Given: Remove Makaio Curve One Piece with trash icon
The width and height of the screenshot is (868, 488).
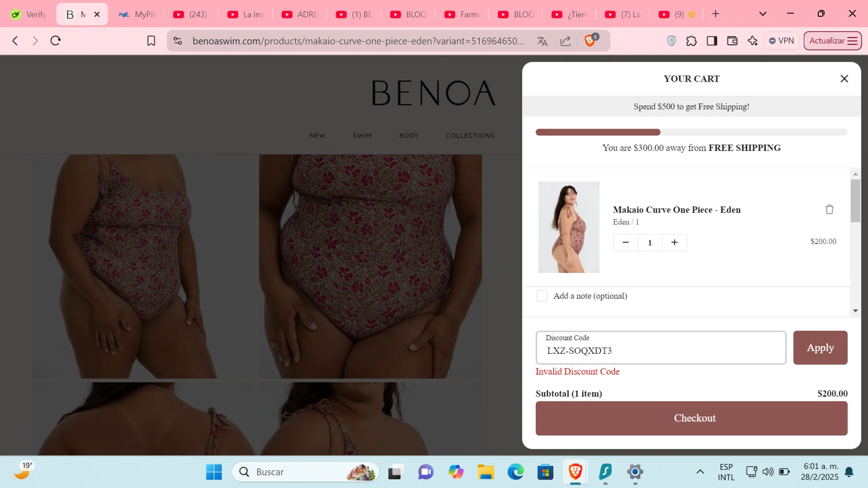Looking at the screenshot, I should [x=829, y=209].
